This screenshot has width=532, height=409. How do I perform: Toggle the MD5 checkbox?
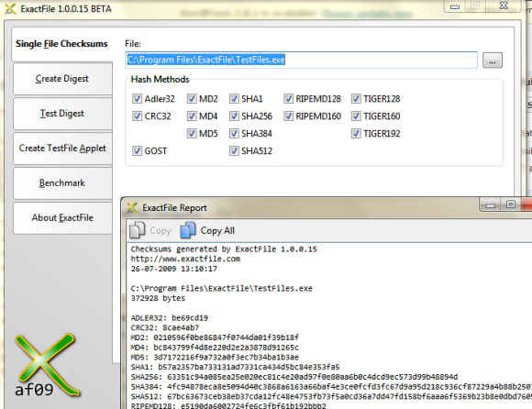(x=192, y=133)
